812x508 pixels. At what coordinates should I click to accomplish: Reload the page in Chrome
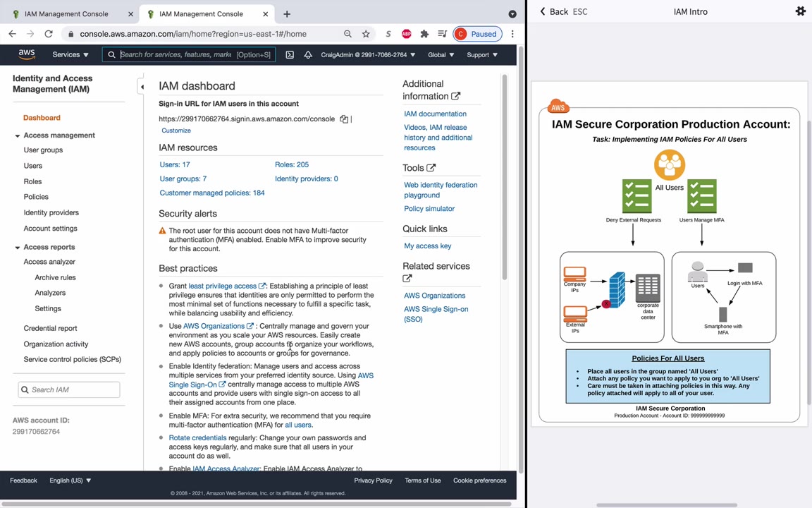49,34
